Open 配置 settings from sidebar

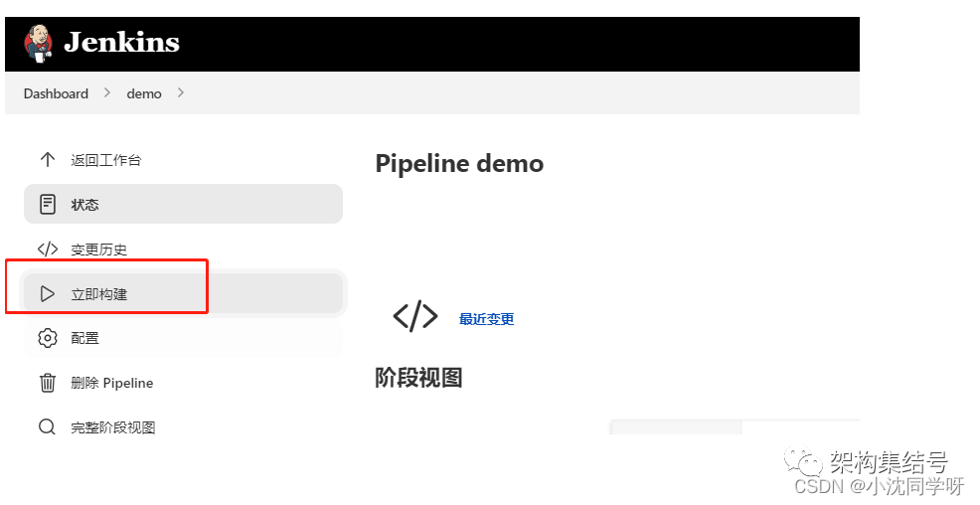click(x=85, y=338)
